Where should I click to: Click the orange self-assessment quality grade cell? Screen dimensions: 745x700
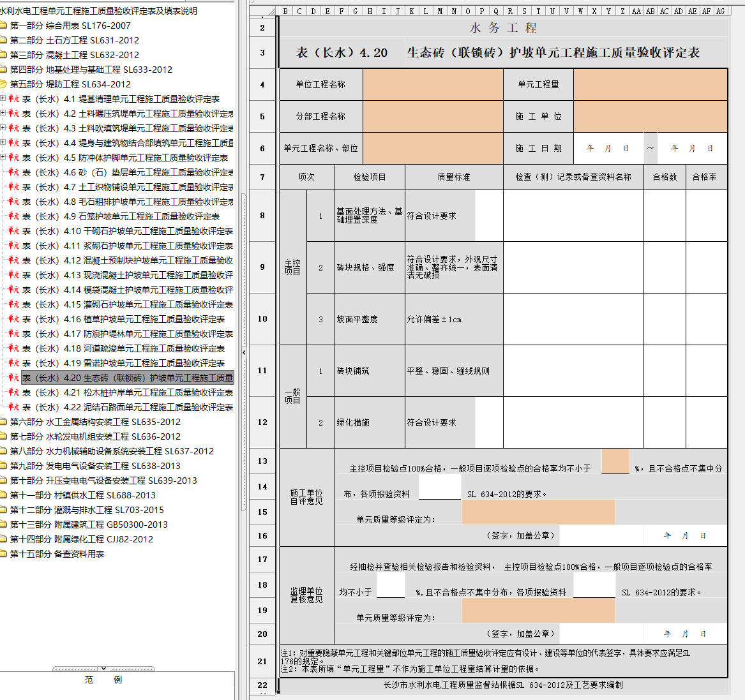point(538,512)
